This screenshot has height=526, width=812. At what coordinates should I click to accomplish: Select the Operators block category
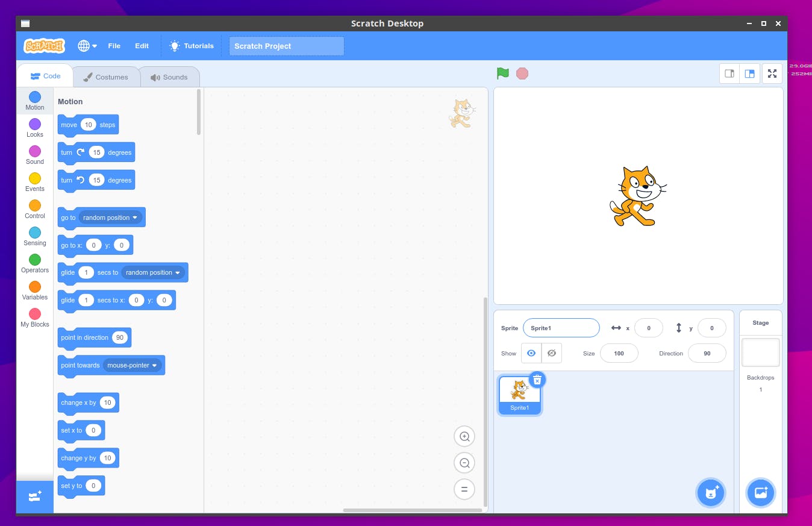[x=35, y=263]
